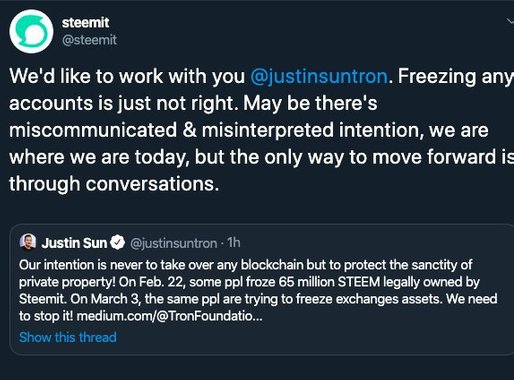Expand the tweet options chevron at top right
514x380 pixels.
pos(510,22)
